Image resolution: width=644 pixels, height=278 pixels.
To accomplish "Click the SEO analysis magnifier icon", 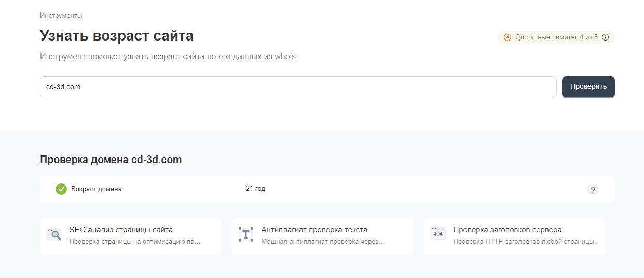I will click(x=54, y=234).
